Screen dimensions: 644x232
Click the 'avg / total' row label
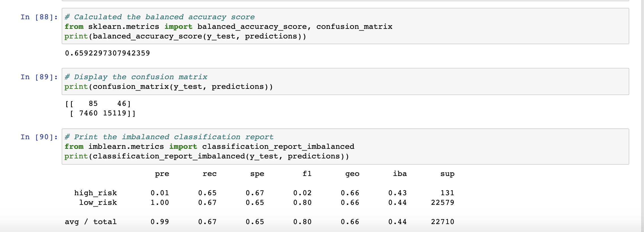pos(91,222)
